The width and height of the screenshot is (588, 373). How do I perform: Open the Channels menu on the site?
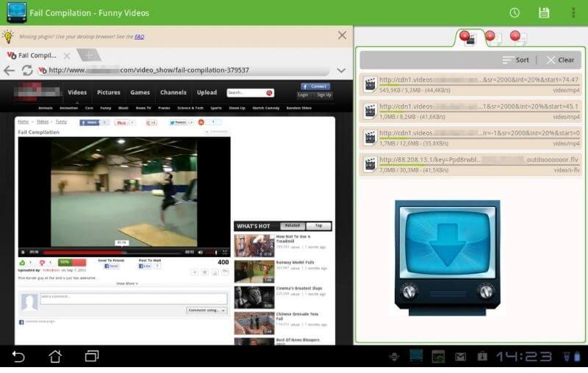173,93
